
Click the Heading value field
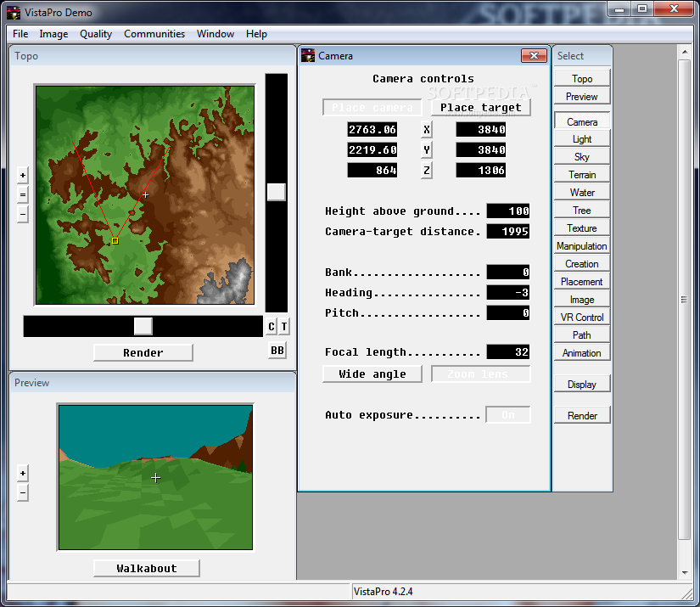pos(508,293)
